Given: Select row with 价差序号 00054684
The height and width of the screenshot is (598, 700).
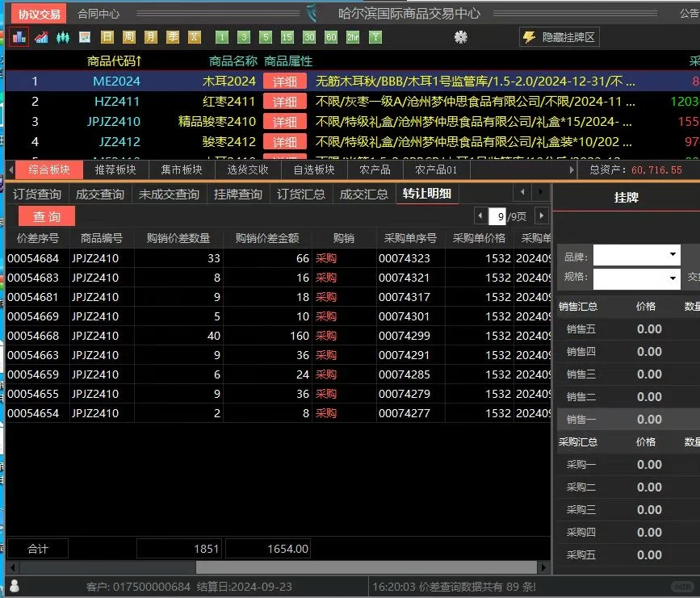Looking at the screenshot, I should (x=279, y=258).
